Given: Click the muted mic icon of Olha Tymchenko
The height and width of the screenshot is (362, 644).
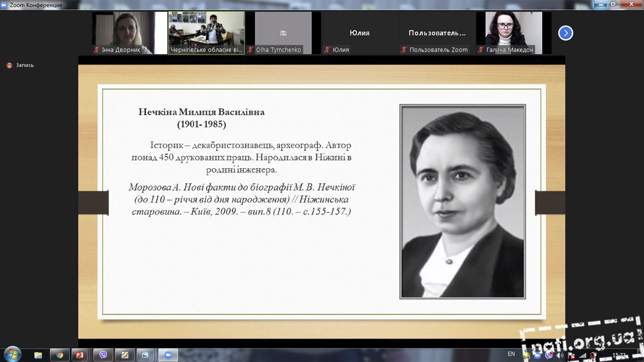Looking at the screenshot, I should coord(250,50).
